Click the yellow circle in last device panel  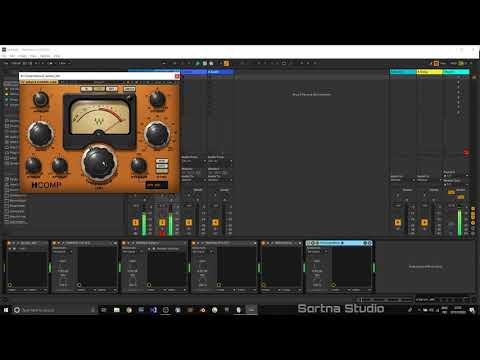pos(333,285)
